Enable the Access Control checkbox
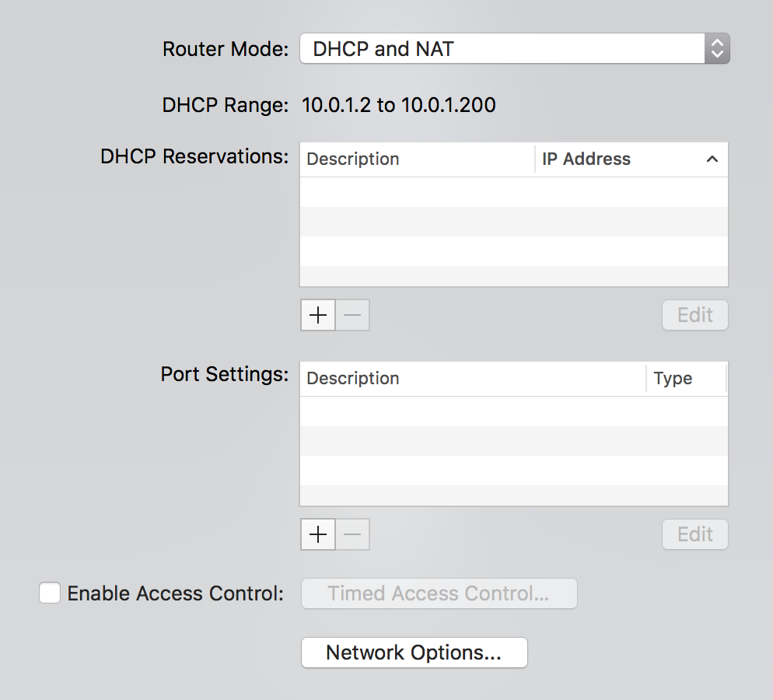The width and height of the screenshot is (773, 700). pyautogui.click(x=50, y=593)
